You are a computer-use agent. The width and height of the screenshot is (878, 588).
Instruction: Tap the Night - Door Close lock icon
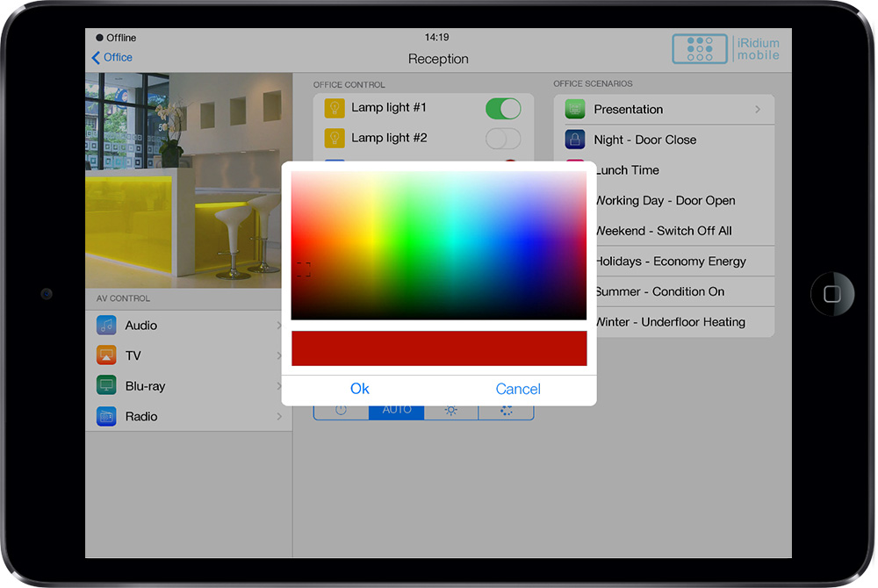tap(575, 140)
